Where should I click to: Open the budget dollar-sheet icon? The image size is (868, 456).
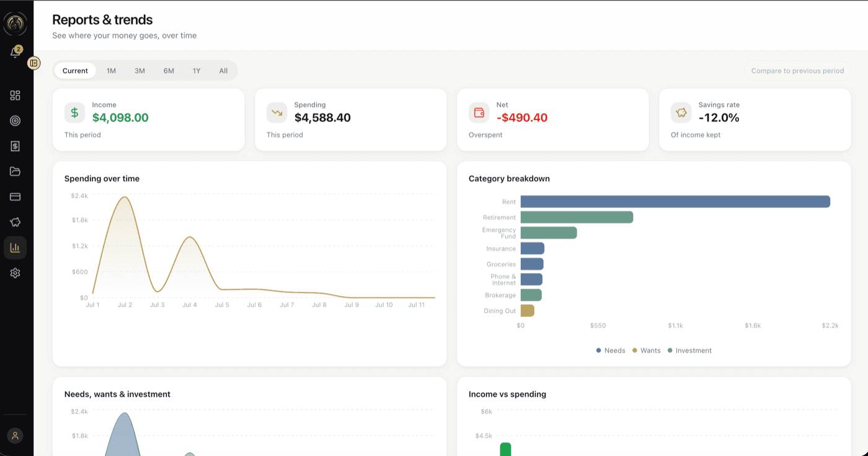tap(15, 146)
